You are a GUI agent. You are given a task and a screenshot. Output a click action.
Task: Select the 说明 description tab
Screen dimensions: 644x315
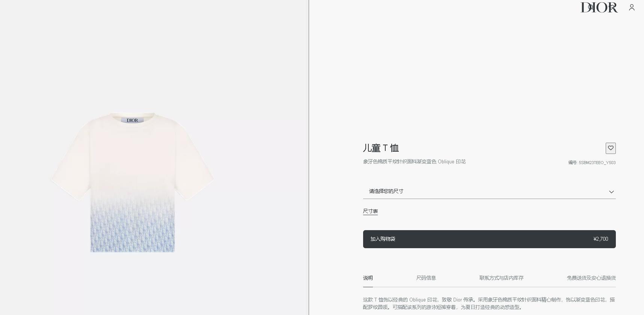(x=368, y=278)
